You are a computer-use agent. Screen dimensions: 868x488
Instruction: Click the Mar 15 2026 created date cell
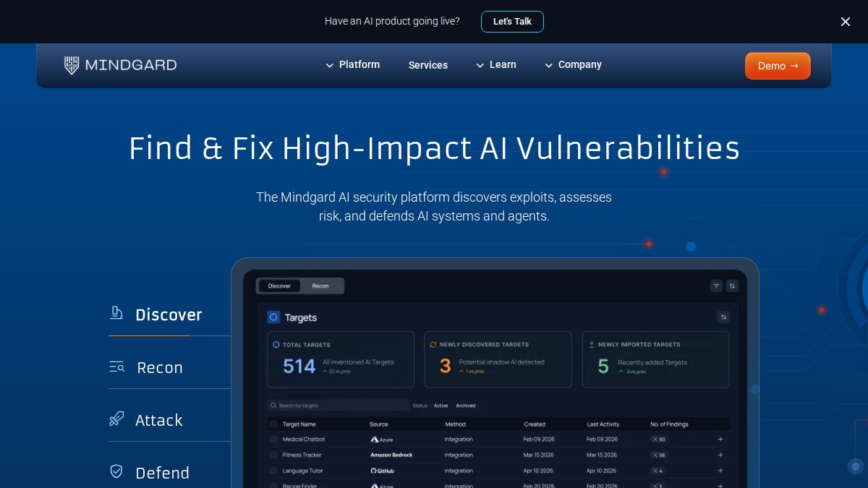(539, 455)
